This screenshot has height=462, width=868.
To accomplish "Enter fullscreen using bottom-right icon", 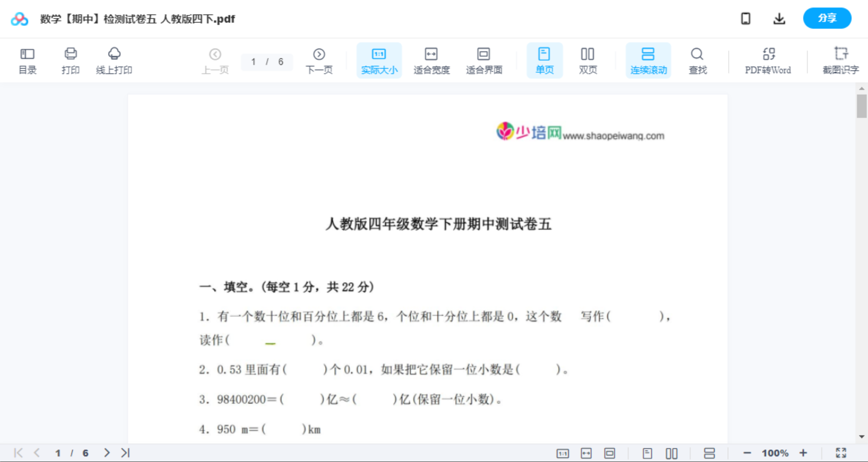I will [841, 452].
